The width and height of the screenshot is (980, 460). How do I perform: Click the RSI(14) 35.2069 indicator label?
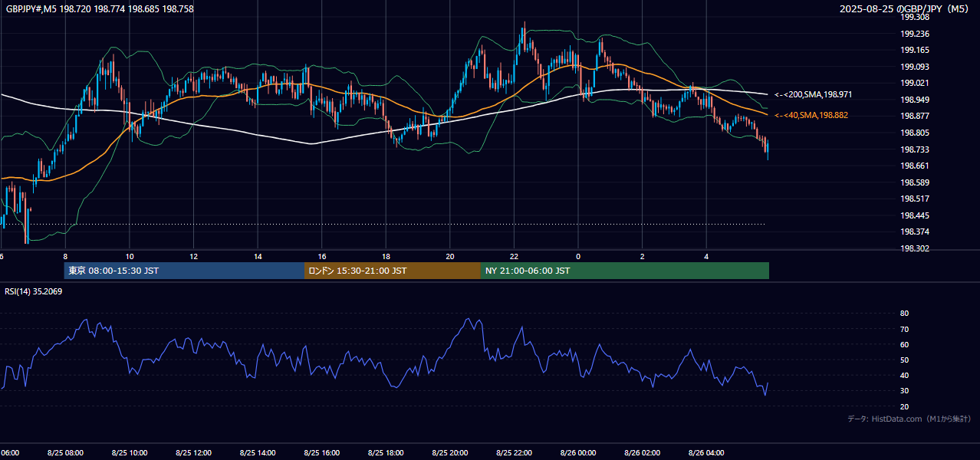tap(34, 291)
